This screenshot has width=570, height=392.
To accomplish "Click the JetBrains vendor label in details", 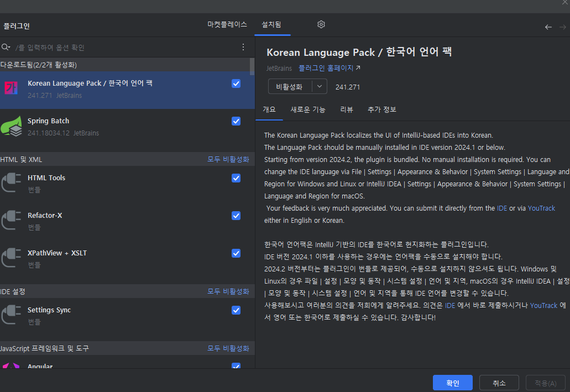I will click(x=279, y=69).
